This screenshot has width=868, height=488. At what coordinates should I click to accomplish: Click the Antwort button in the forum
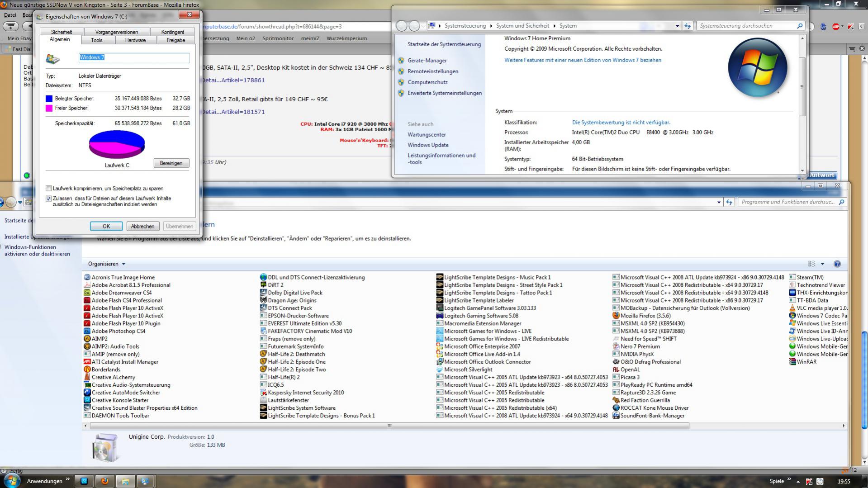(x=821, y=175)
